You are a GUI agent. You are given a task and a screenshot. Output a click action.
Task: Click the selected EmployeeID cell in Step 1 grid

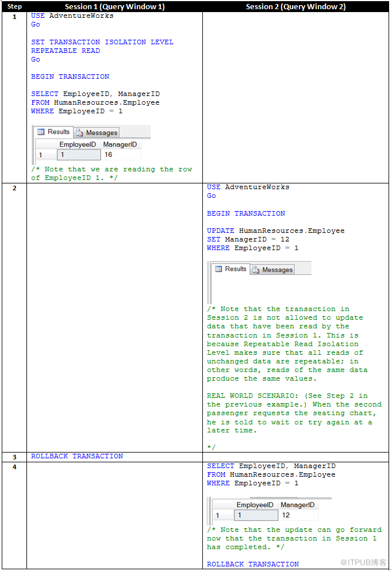click(79, 155)
